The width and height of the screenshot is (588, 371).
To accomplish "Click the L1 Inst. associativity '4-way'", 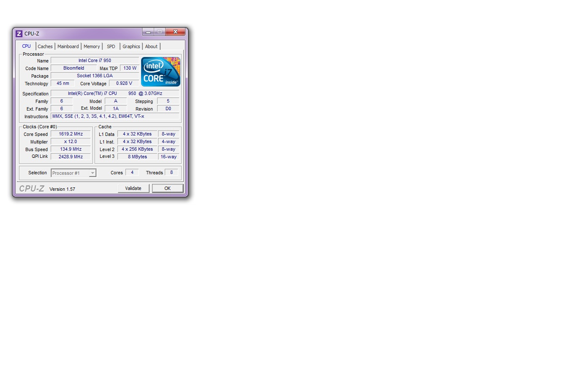I will pos(169,142).
